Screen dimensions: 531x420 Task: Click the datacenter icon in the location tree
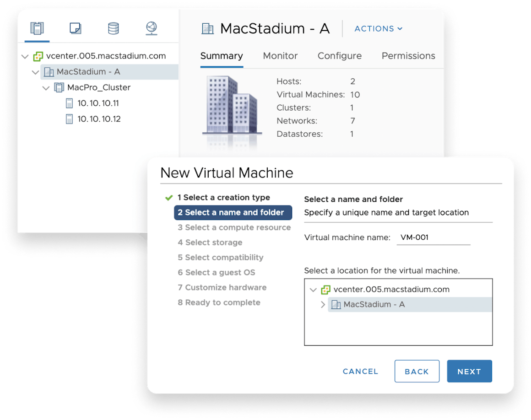[x=336, y=305]
